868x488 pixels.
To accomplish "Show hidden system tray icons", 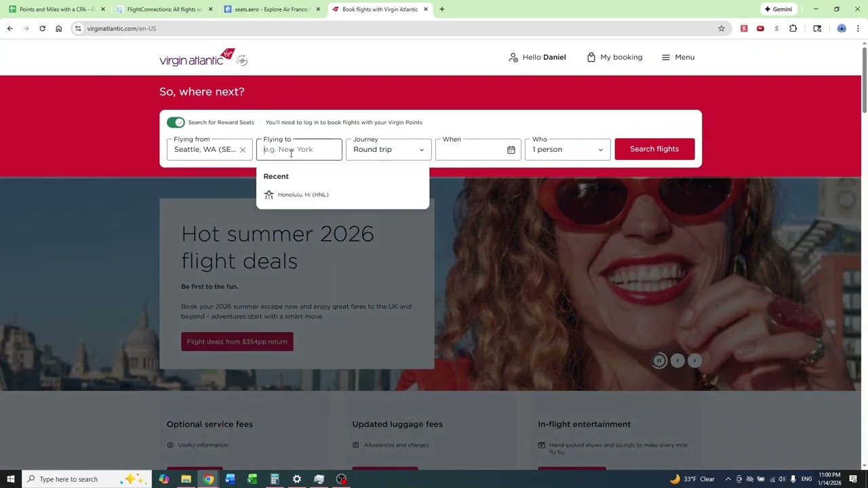I will pos(728,479).
